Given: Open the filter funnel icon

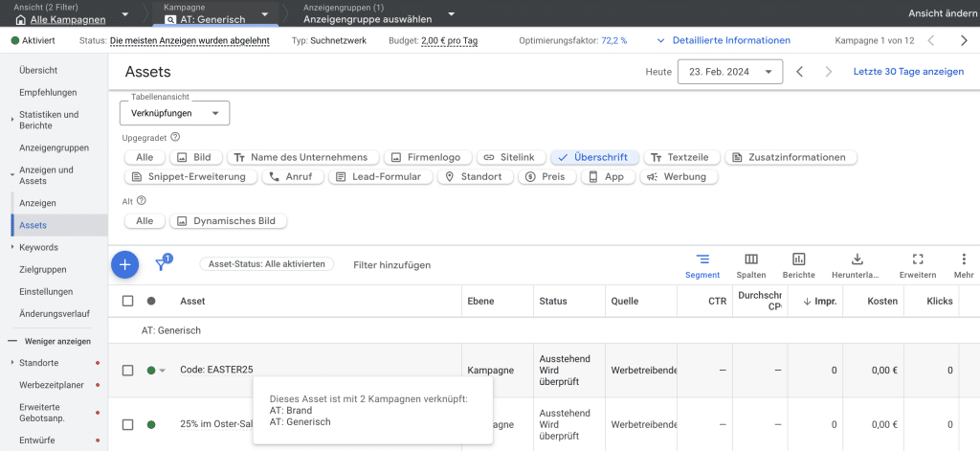Looking at the screenshot, I should pyautogui.click(x=162, y=264).
